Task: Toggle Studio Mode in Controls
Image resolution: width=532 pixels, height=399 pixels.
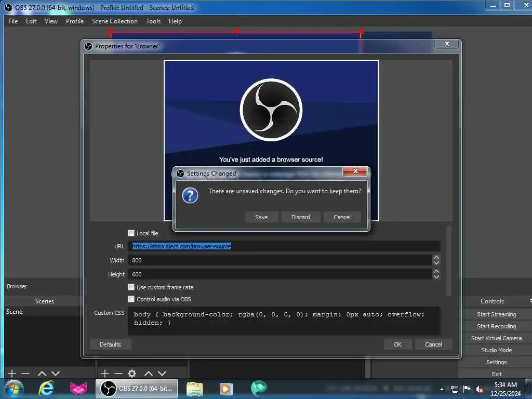Action: tap(496, 350)
